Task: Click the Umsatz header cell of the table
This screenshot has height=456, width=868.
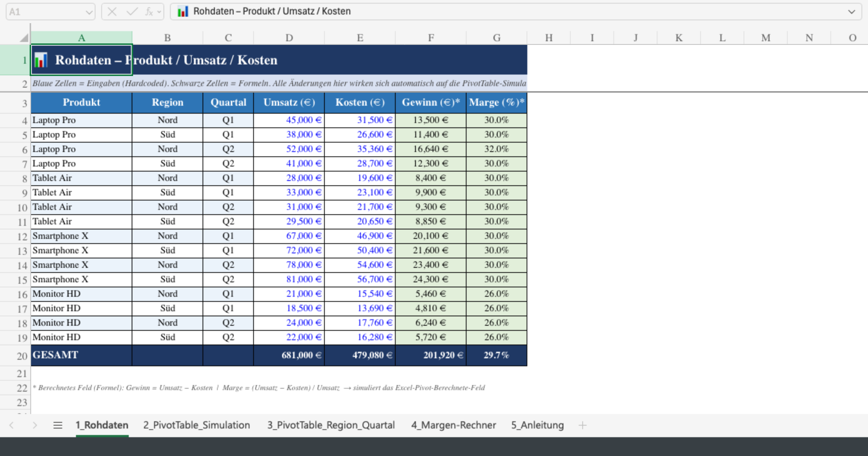Action: coord(289,102)
